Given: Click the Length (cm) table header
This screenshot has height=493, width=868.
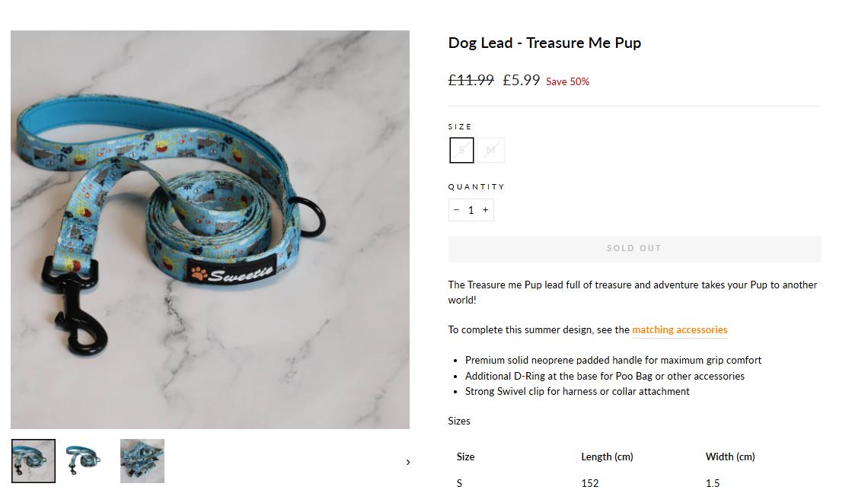Looking at the screenshot, I should (x=607, y=456).
